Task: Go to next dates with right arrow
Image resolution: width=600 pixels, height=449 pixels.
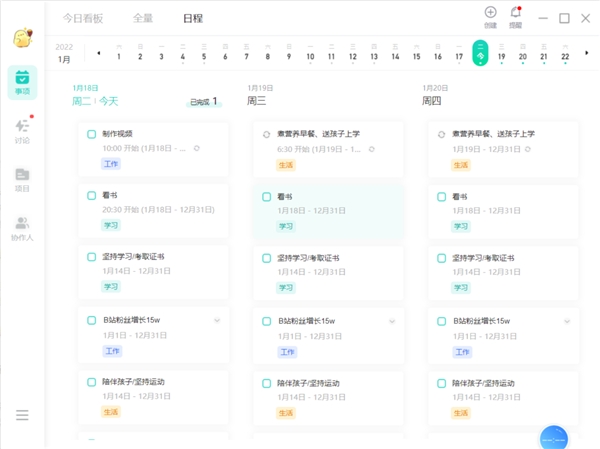Action: click(586, 53)
